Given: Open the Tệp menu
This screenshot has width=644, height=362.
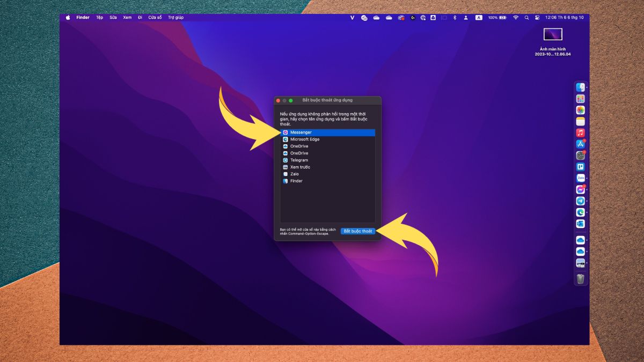Looking at the screenshot, I should pos(99,18).
